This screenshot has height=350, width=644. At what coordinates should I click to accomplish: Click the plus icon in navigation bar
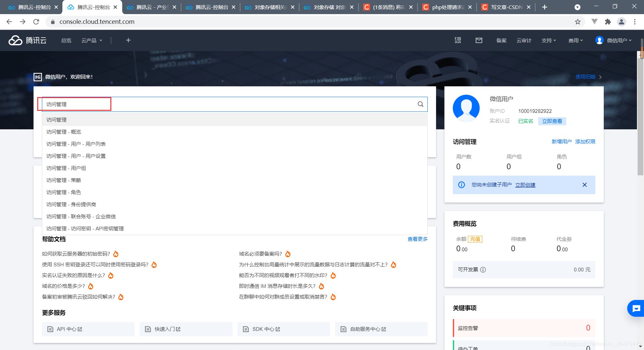pos(128,40)
